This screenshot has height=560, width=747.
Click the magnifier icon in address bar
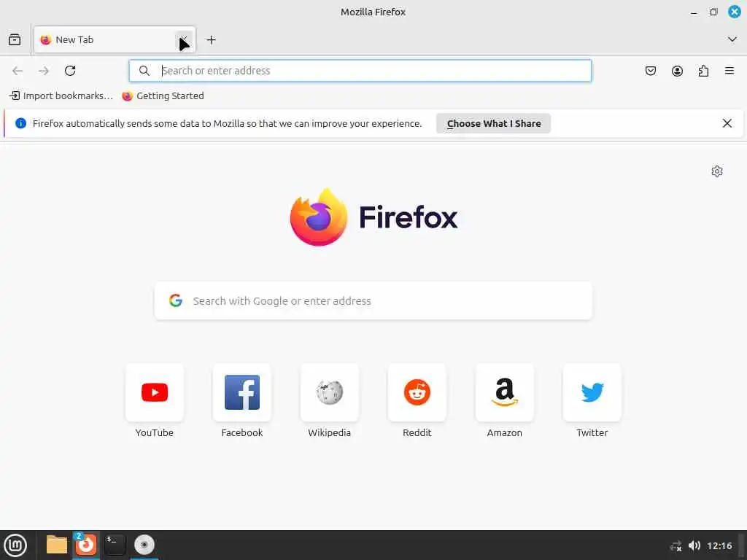(x=144, y=71)
